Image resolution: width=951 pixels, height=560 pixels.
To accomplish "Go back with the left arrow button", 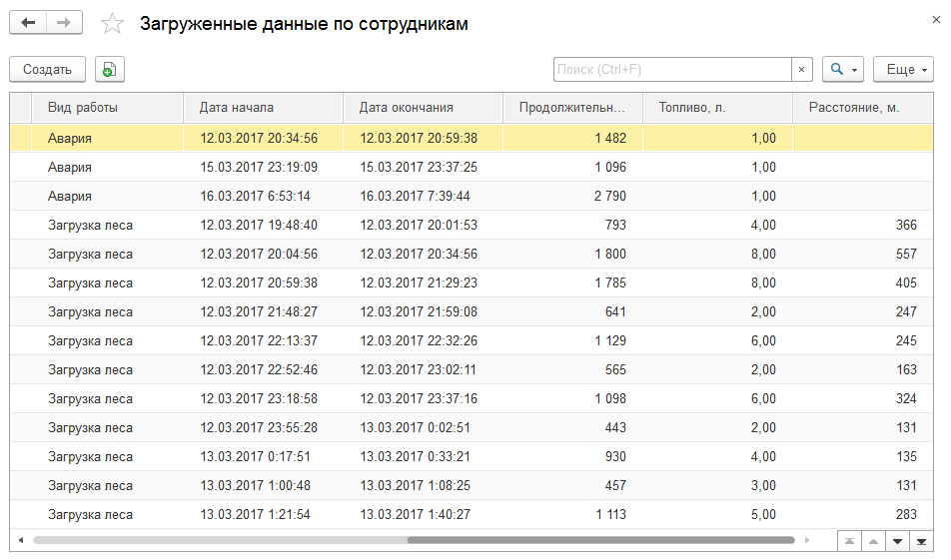I will click(28, 23).
